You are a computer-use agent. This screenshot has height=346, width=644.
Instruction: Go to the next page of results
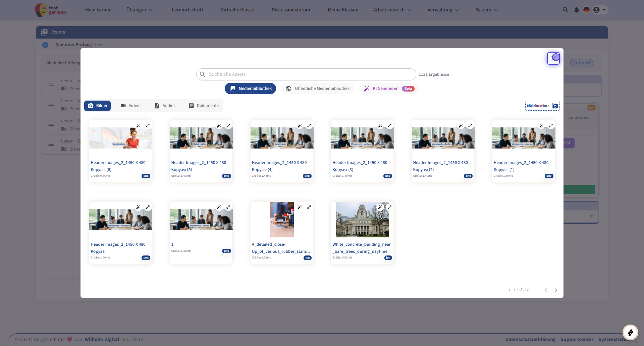point(556,290)
